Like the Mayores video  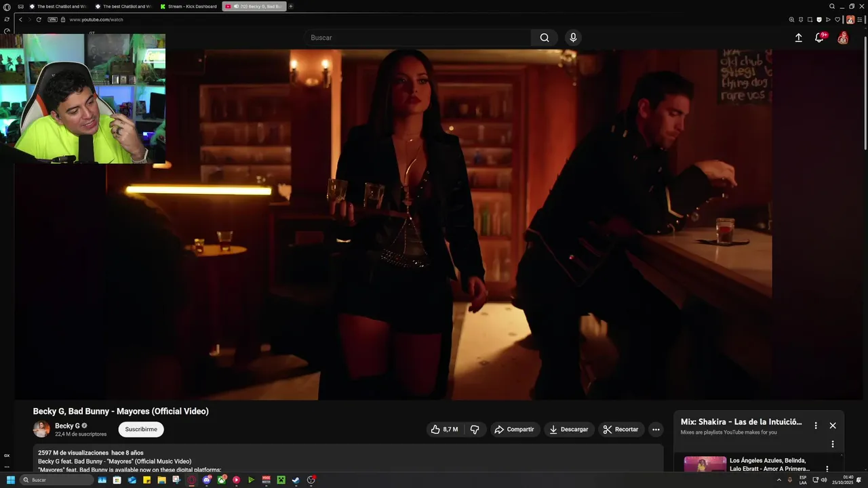pos(445,429)
